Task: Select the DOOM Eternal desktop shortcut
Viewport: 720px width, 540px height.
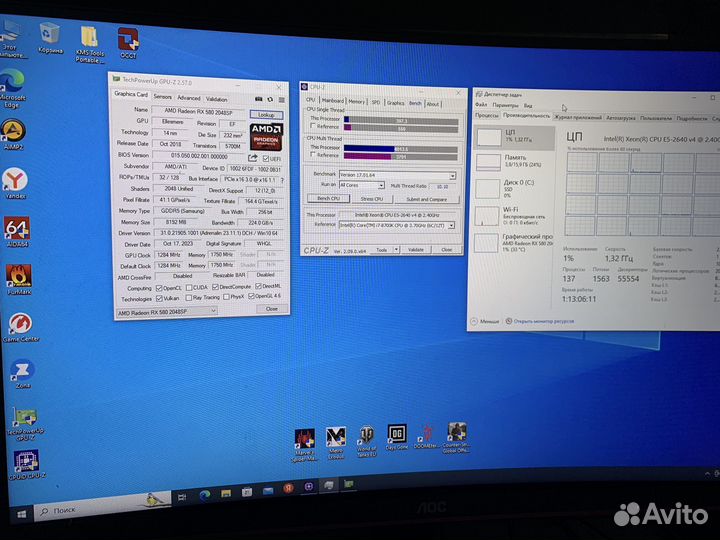Action: [x=426, y=436]
